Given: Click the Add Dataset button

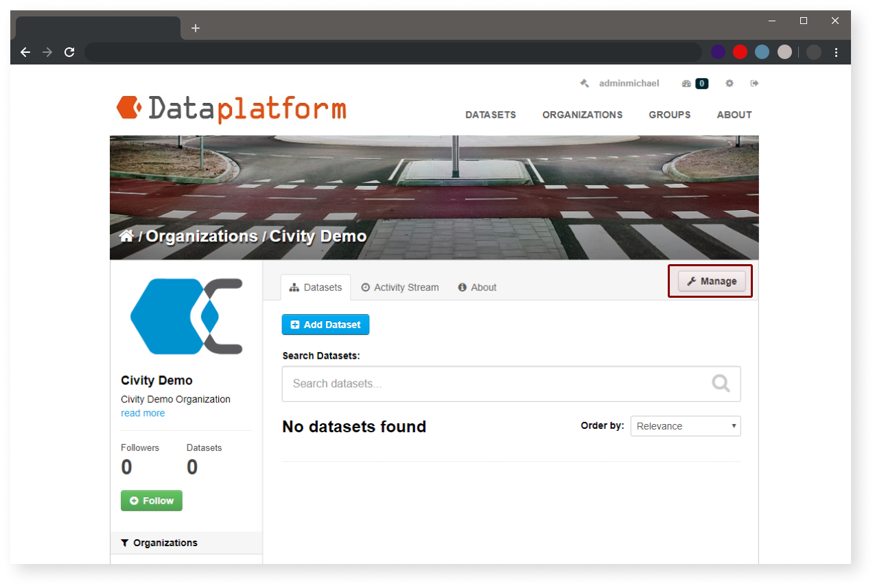Looking at the screenshot, I should [325, 325].
